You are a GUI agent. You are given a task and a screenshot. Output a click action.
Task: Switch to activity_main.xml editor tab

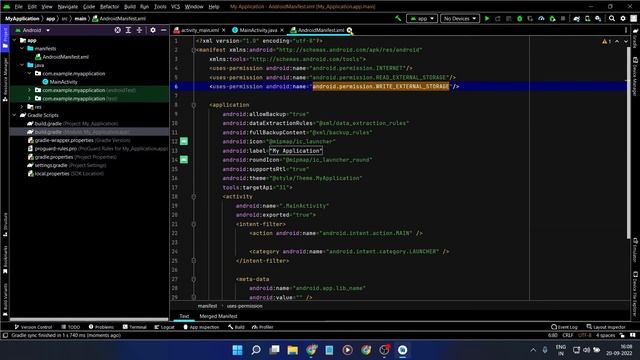[x=200, y=30]
